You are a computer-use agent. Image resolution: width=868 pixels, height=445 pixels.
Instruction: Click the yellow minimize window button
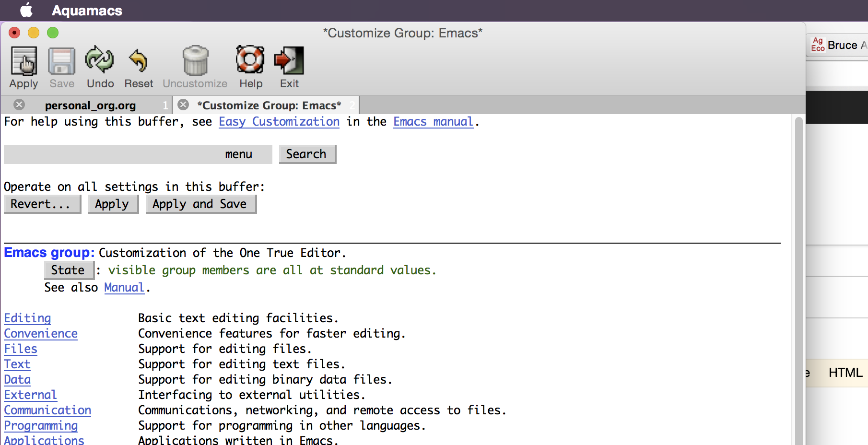point(34,33)
